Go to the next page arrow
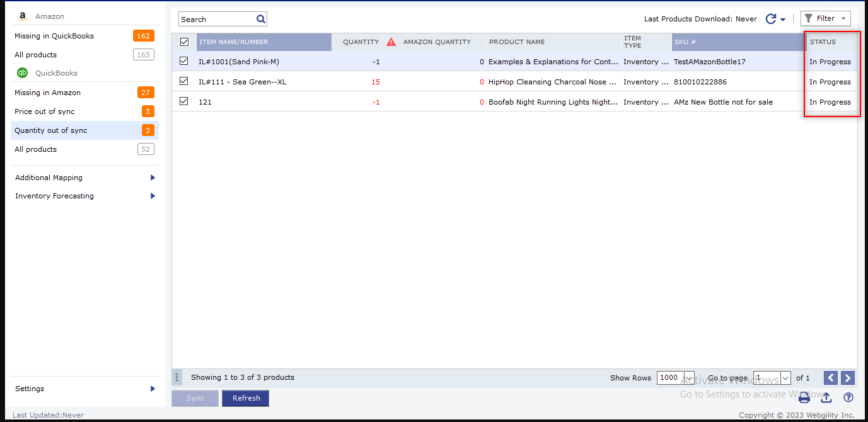This screenshot has width=868, height=422. (848, 378)
